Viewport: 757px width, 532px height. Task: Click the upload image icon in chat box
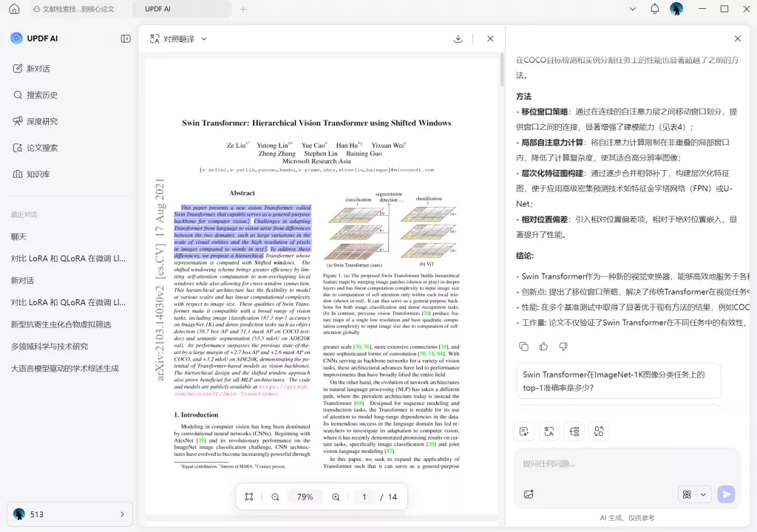coord(528,494)
